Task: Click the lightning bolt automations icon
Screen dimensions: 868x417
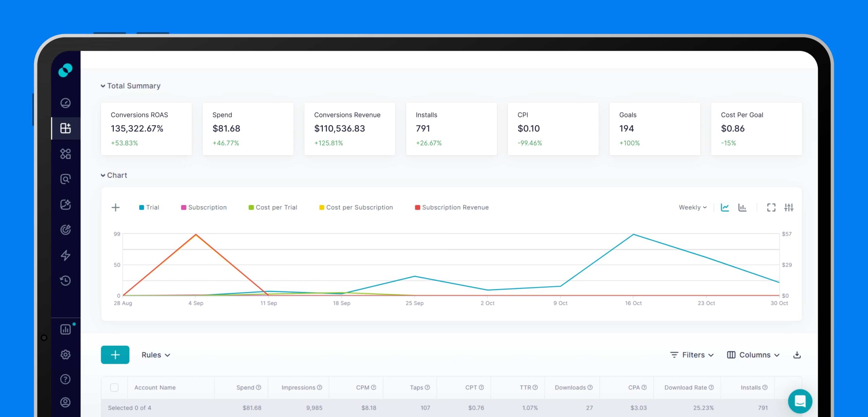Action: click(65, 255)
